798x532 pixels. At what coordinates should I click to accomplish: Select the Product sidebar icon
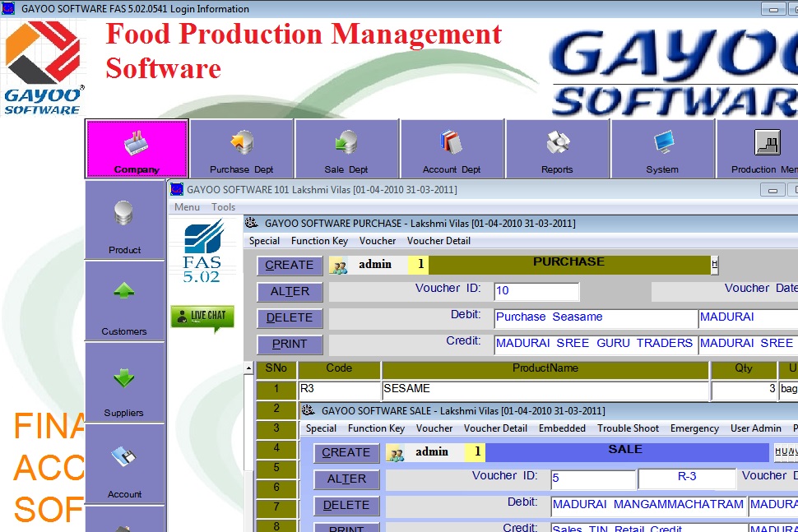coord(125,220)
